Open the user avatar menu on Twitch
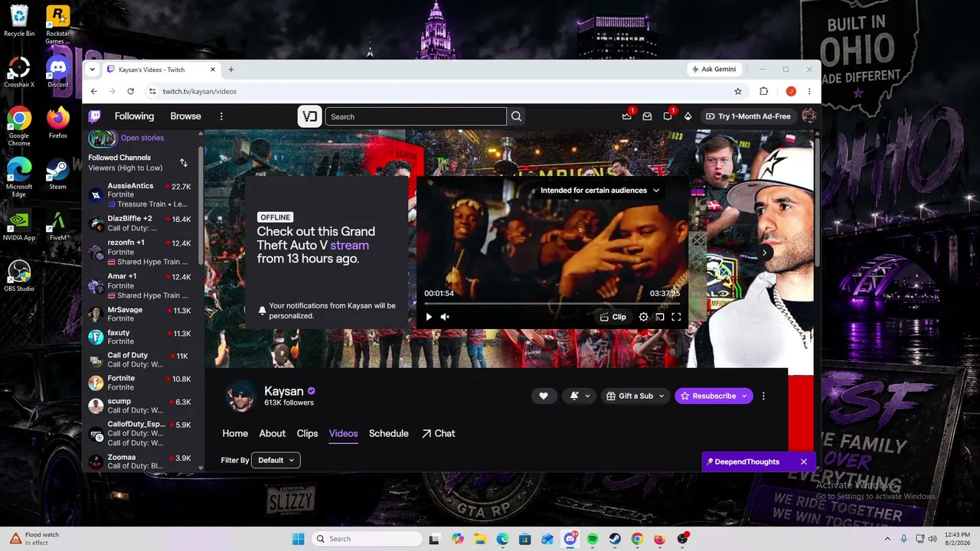 pyautogui.click(x=808, y=116)
